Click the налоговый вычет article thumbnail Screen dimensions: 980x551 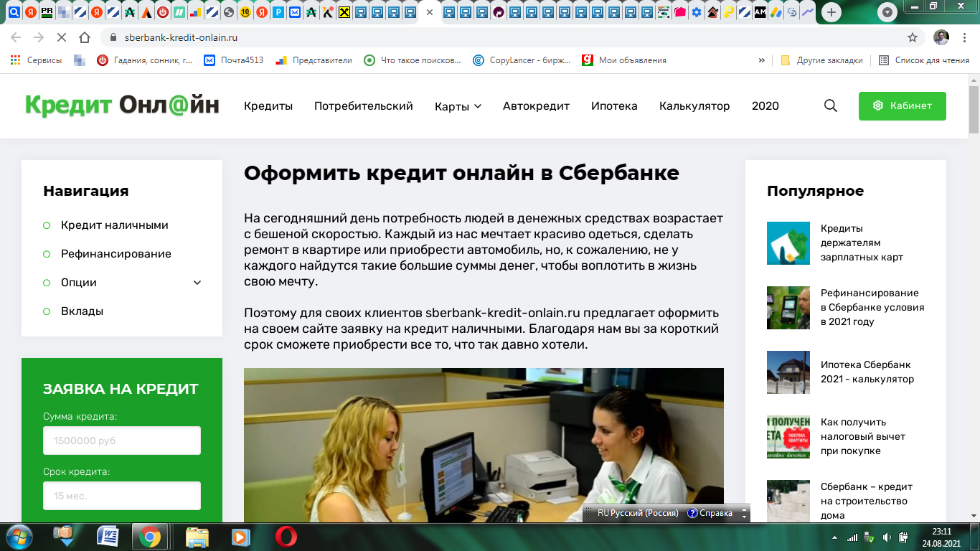pyautogui.click(x=788, y=437)
